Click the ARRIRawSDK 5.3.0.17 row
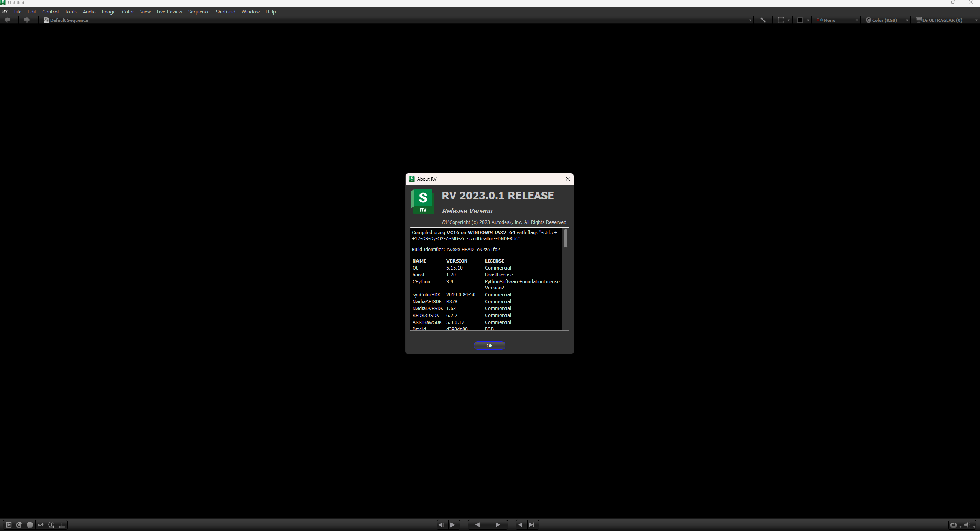 [462, 322]
